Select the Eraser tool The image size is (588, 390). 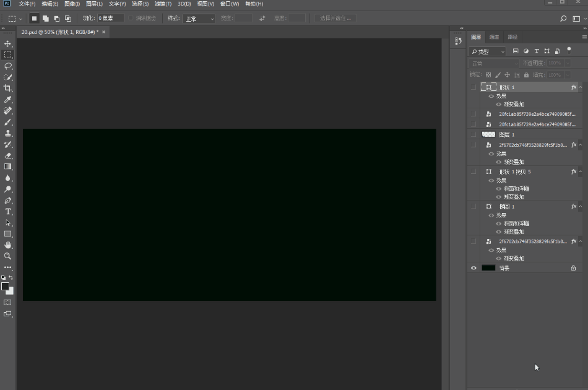[x=8, y=155]
